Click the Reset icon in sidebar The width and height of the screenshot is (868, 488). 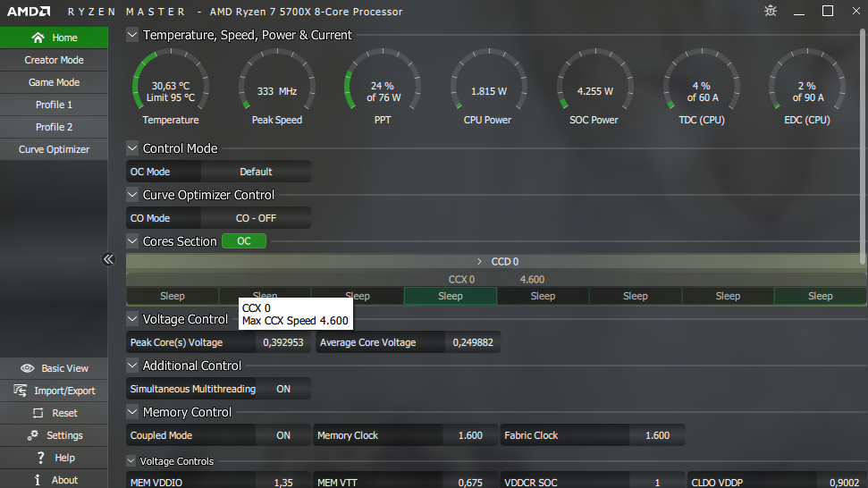[38, 413]
